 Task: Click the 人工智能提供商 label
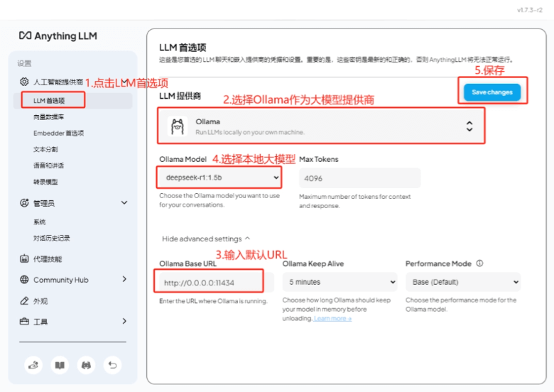click(x=58, y=82)
